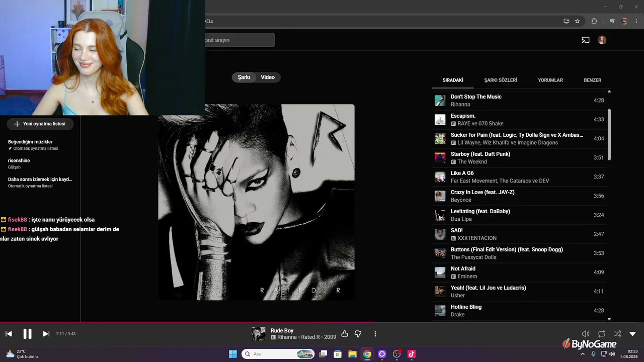Open File Explorer from the taskbar
This screenshot has height=362, width=644.
pyautogui.click(x=352, y=354)
